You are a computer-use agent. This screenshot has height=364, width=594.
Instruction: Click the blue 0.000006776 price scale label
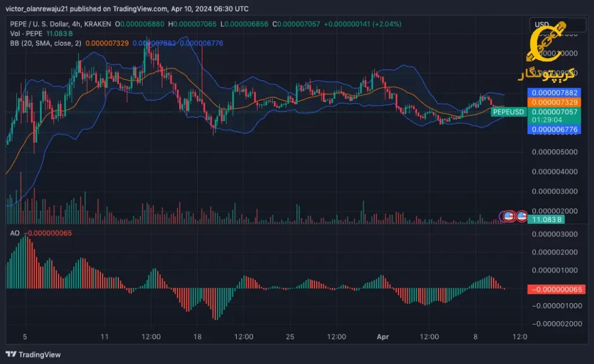554,129
